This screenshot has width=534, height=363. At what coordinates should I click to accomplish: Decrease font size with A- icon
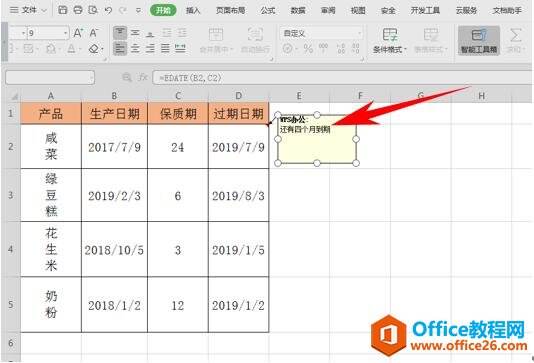tap(94, 33)
